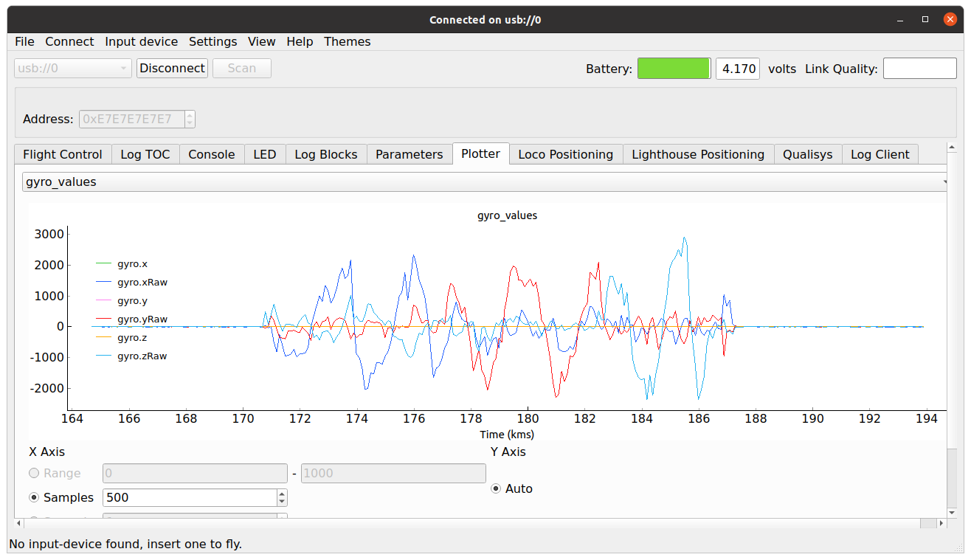Open the usb://0 interface dropdown
Viewport: 971px width, 560px height.
coord(73,69)
